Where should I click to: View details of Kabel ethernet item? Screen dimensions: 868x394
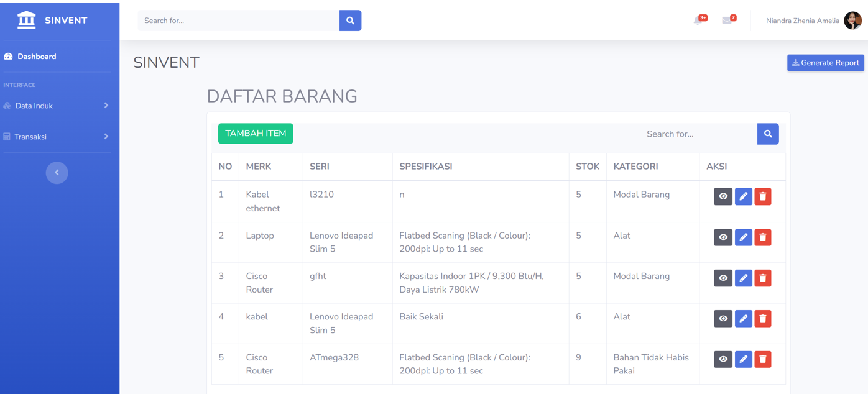coord(723,196)
